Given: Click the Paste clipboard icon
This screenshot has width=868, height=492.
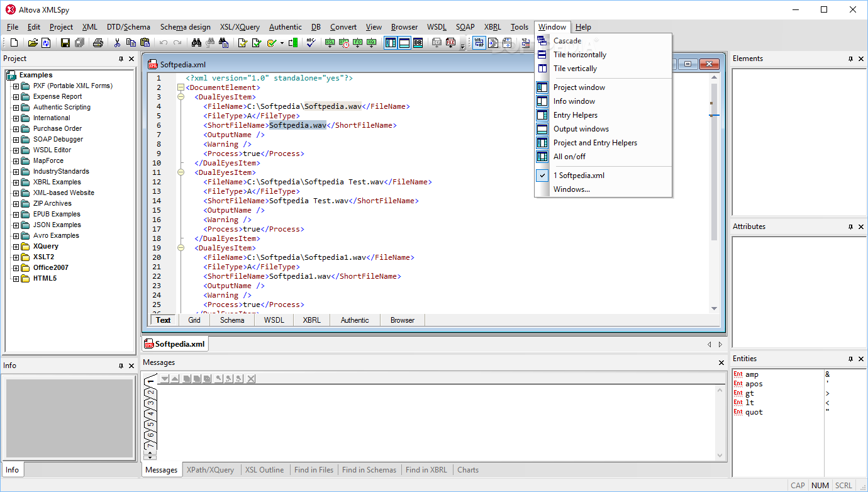Looking at the screenshot, I should pyautogui.click(x=145, y=43).
